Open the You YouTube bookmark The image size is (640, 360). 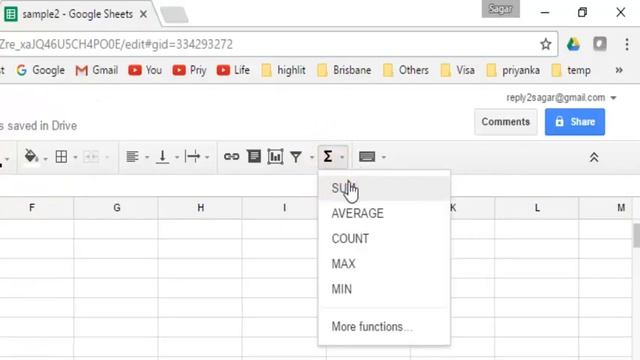click(x=145, y=70)
